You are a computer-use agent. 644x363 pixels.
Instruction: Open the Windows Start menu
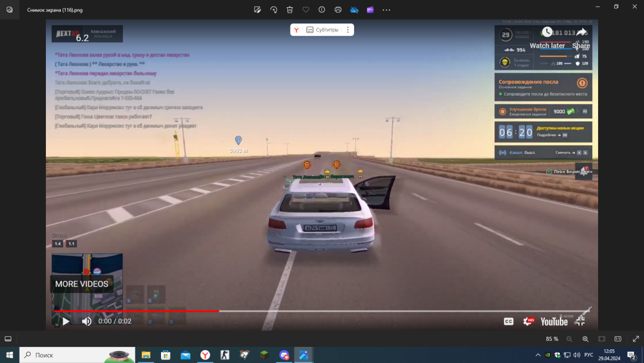click(x=10, y=355)
